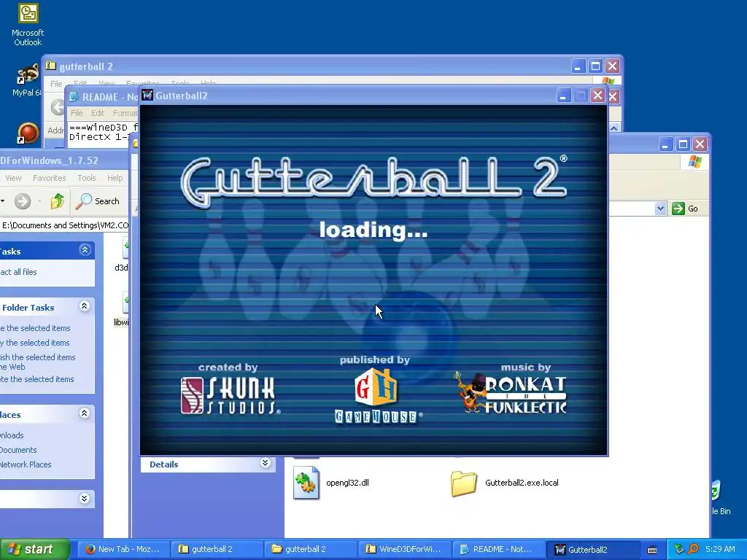
Task: Click the Up folder toolbar icon
Action: (x=58, y=201)
